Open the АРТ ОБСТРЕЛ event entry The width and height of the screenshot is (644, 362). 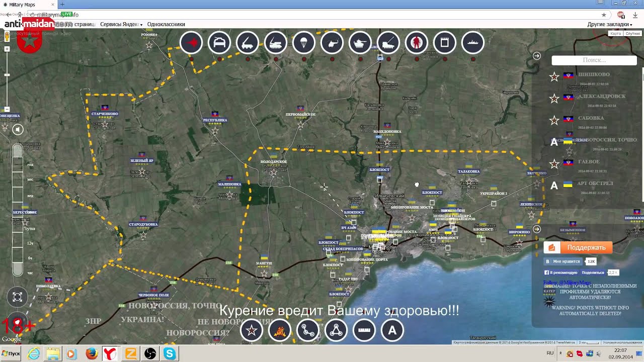(595, 184)
